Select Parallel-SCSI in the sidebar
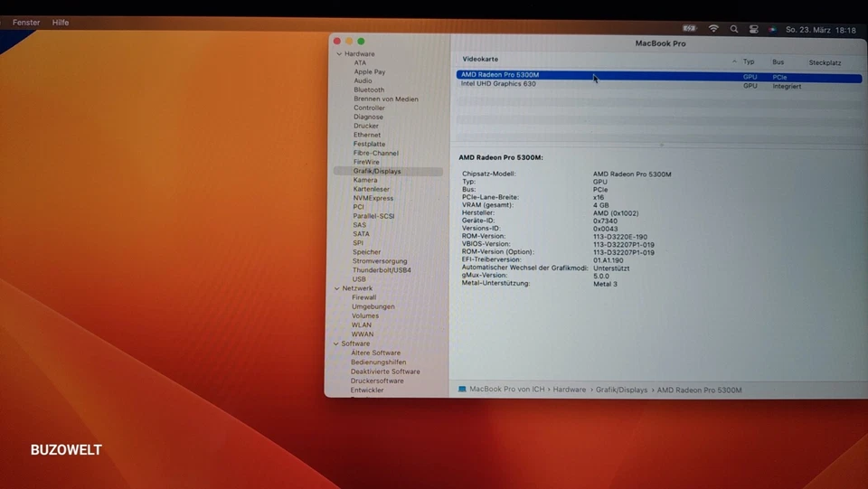868x489 pixels. tap(373, 216)
